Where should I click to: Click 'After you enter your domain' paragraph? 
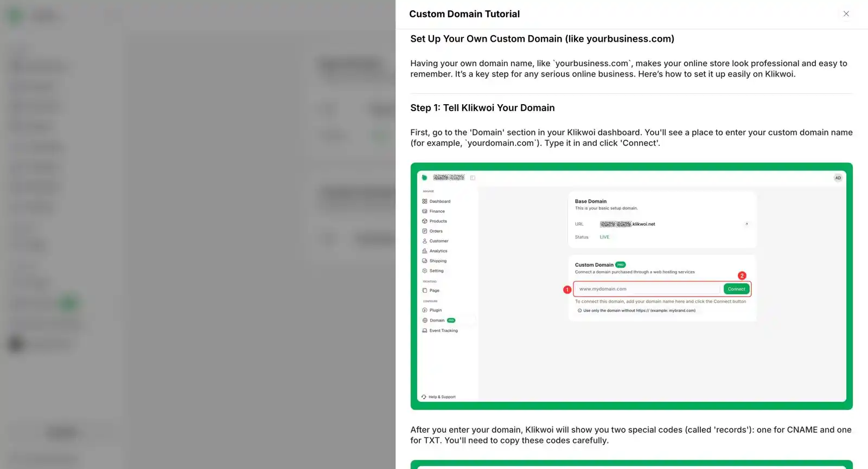tap(631, 435)
